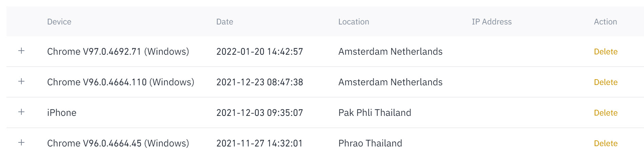The height and width of the screenshot is (157, 644).
Task: Click the Phrao Thailand location cell
Action: (x=370, y=143)
